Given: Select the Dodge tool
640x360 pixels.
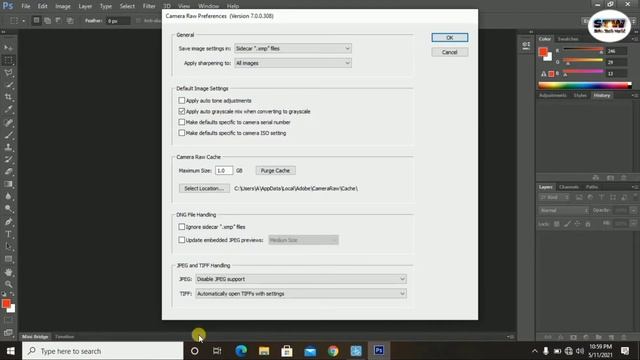Looking at the screenshot, I should coord(8,209).
